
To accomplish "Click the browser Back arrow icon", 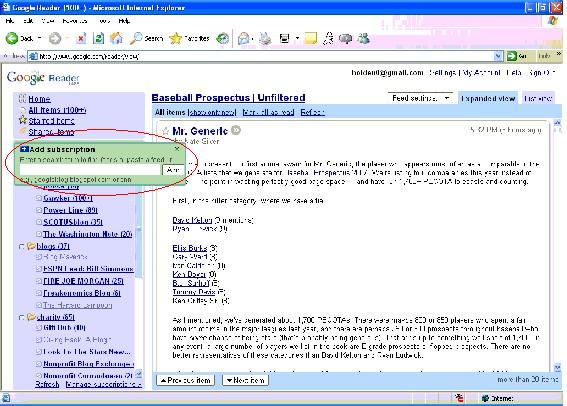I will click(x=12, y=38).
